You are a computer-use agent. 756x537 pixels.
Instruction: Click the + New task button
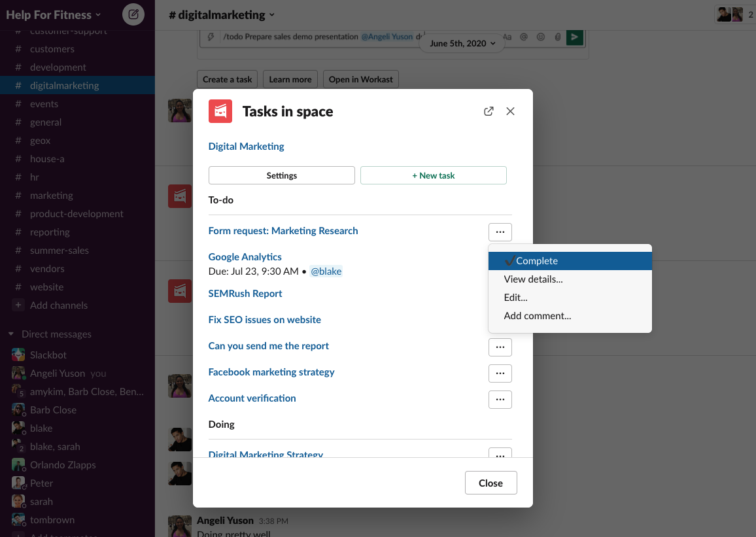click(434, 175)
